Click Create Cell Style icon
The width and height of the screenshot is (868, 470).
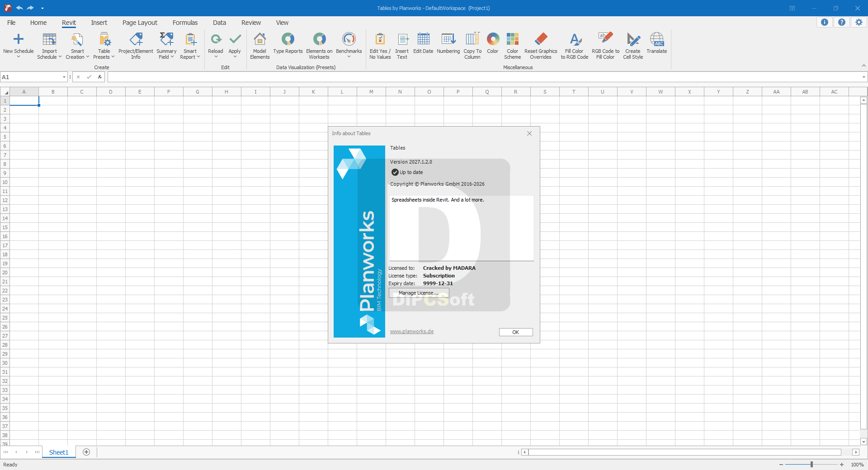tap(633, 39)
